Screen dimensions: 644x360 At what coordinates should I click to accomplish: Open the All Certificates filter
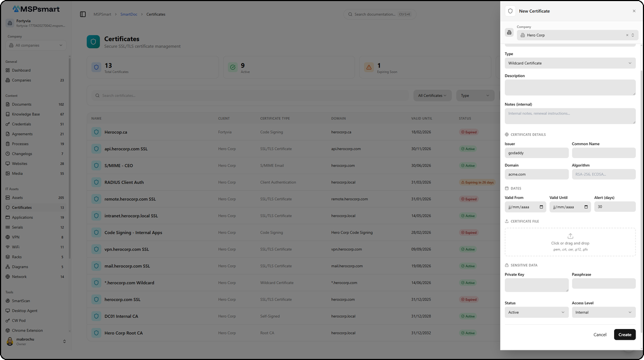coord(432,95)
